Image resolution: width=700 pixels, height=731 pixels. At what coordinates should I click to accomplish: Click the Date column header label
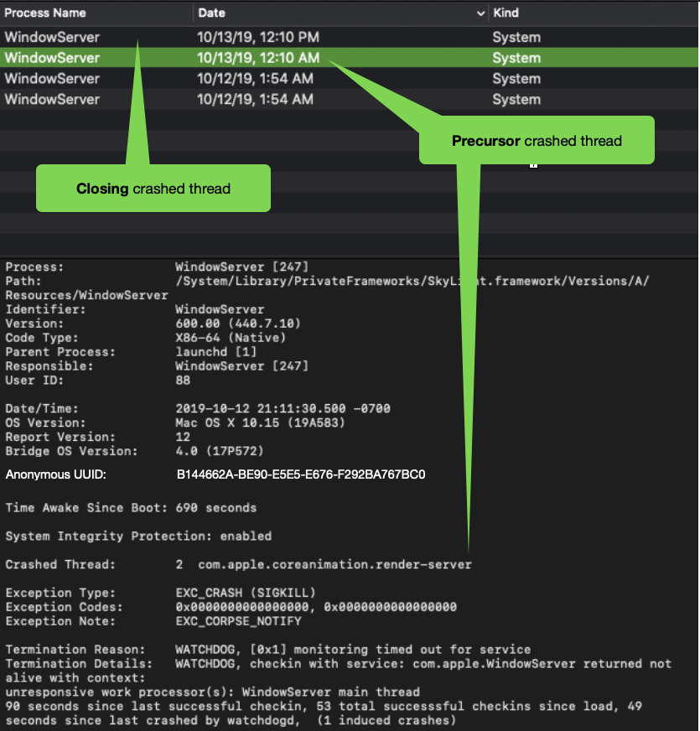click(213, 13)
